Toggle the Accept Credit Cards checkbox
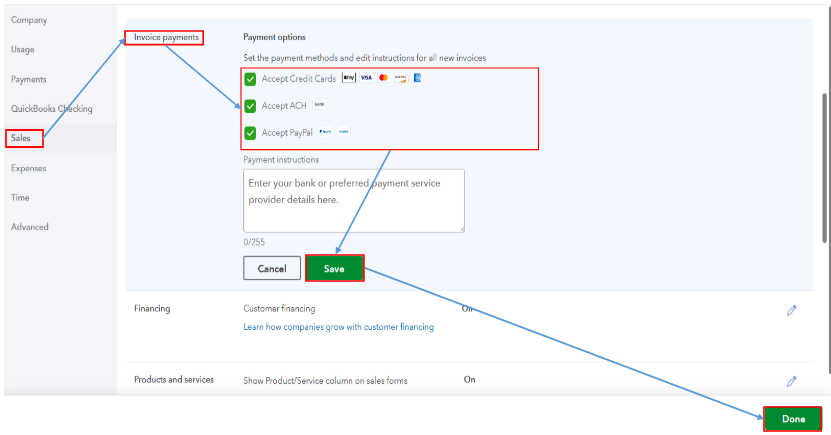831x435 pixels. pos(250,79)
